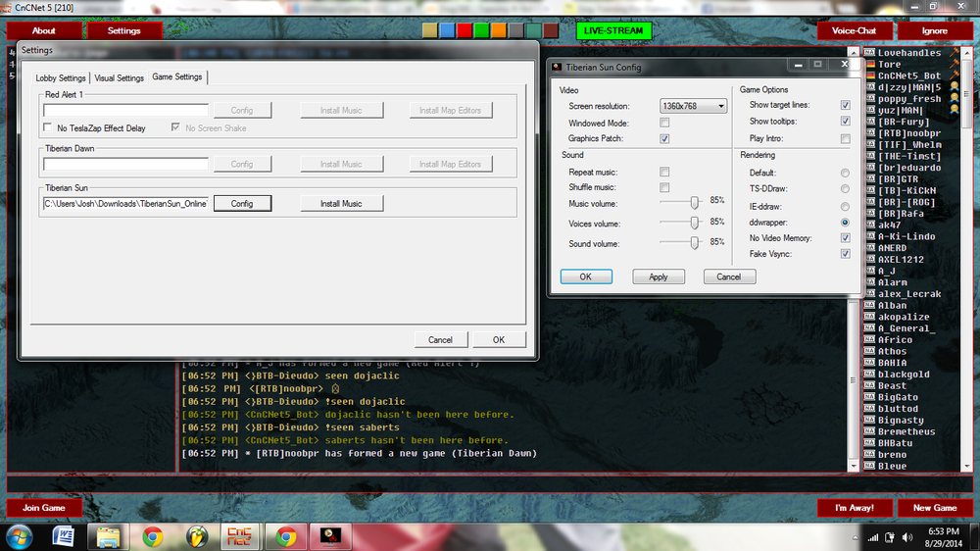Click the flag icon beside Tore

click(869, 64)
